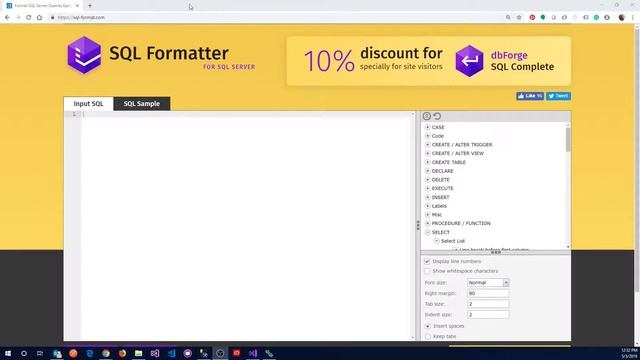
Task: Collapse the Select List sub-node
Action: [436, 241]
